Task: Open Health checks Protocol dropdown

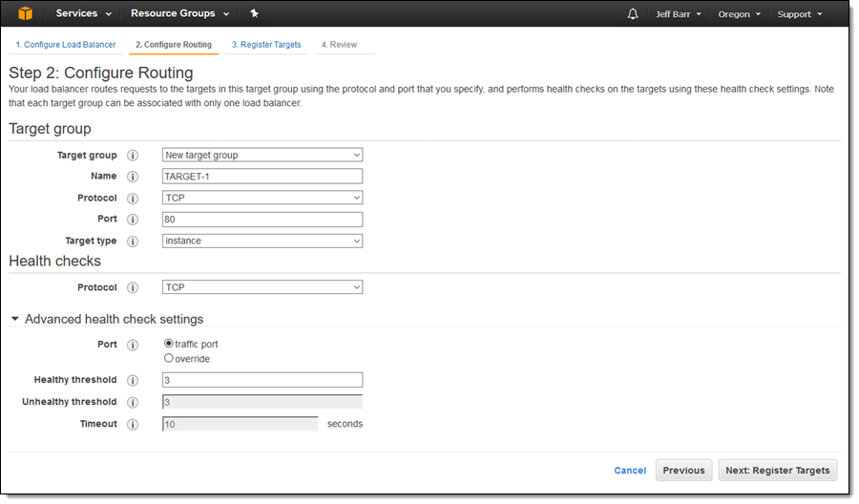Action: [x=262, y=287]
